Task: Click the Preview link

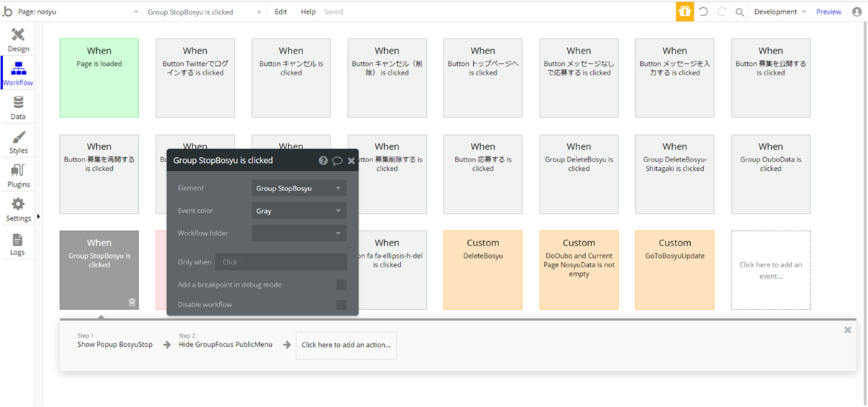Action: point(829,12)
